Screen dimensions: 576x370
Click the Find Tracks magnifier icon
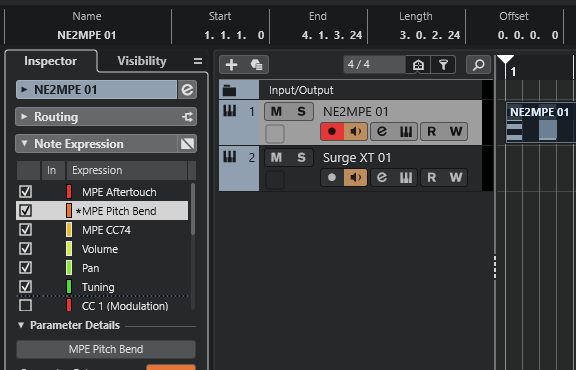478,65
